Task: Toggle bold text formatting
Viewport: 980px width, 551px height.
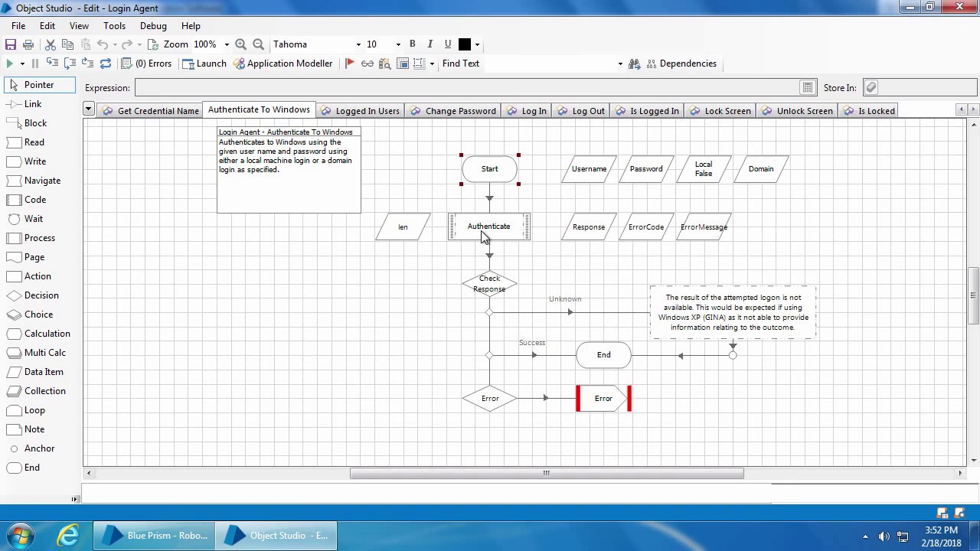Action: 412,44
